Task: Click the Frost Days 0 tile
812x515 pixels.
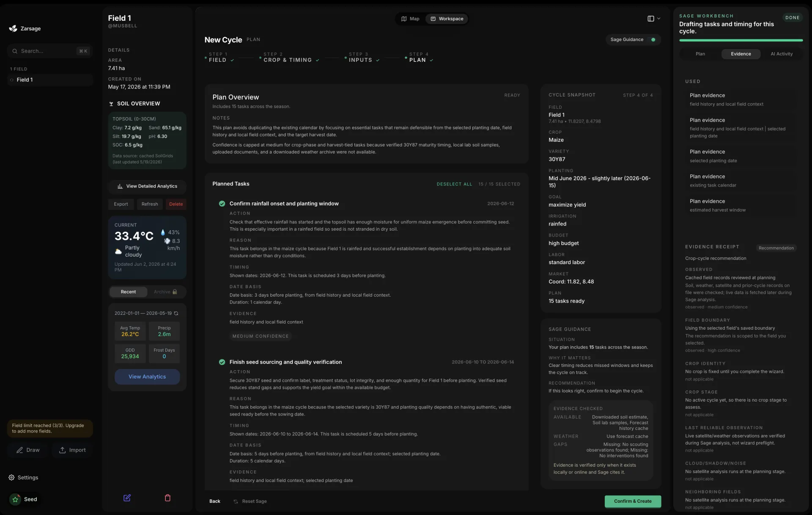Action: coord(164,353)
